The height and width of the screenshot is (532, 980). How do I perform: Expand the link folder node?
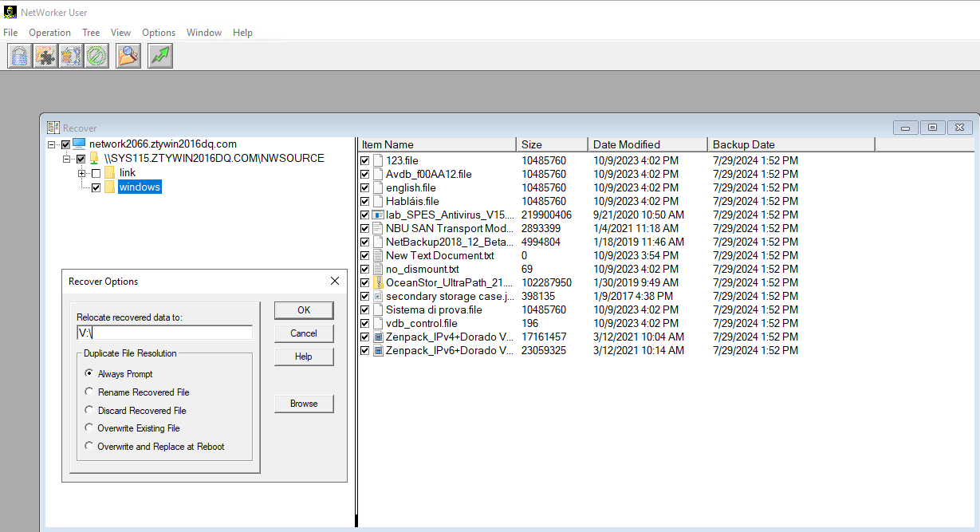pyautogui.click(x=82, y=173)
